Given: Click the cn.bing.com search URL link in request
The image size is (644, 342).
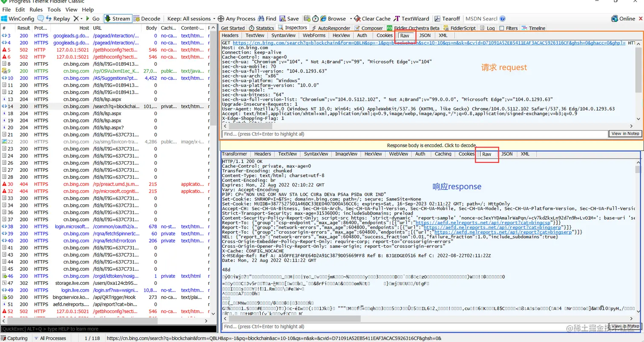Looking at the screenshot, I should 429,43.
